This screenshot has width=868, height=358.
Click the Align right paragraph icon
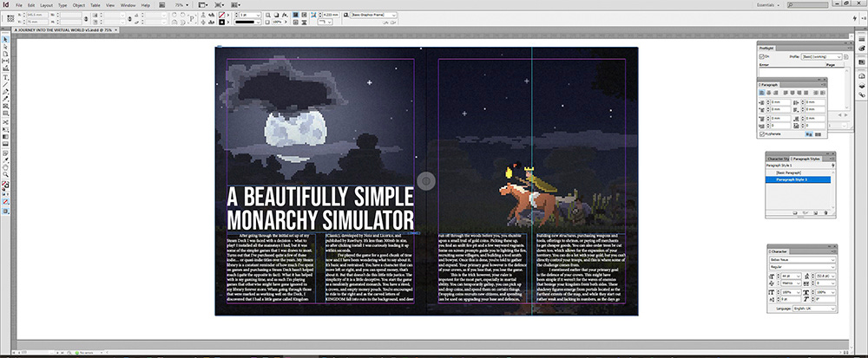point(775,93)
